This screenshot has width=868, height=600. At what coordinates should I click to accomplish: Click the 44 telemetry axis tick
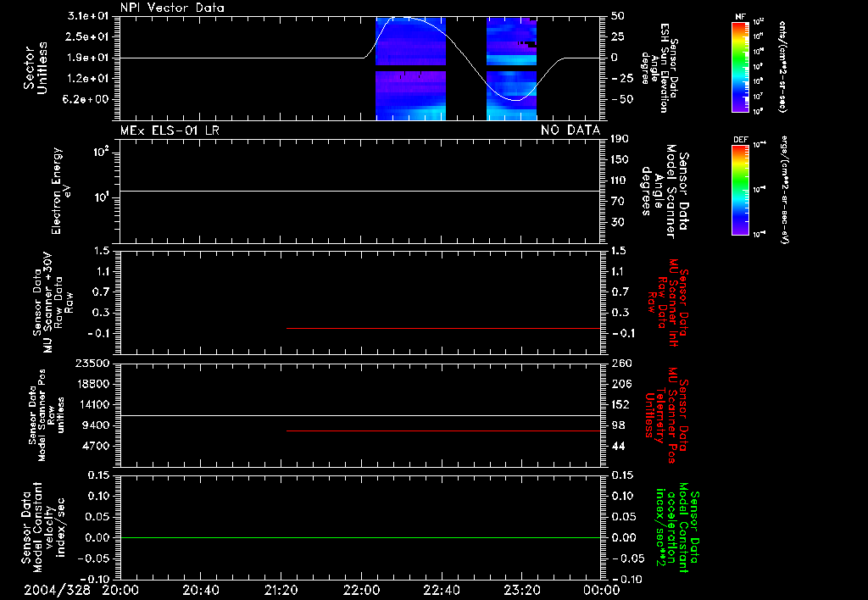coord(618,446)
